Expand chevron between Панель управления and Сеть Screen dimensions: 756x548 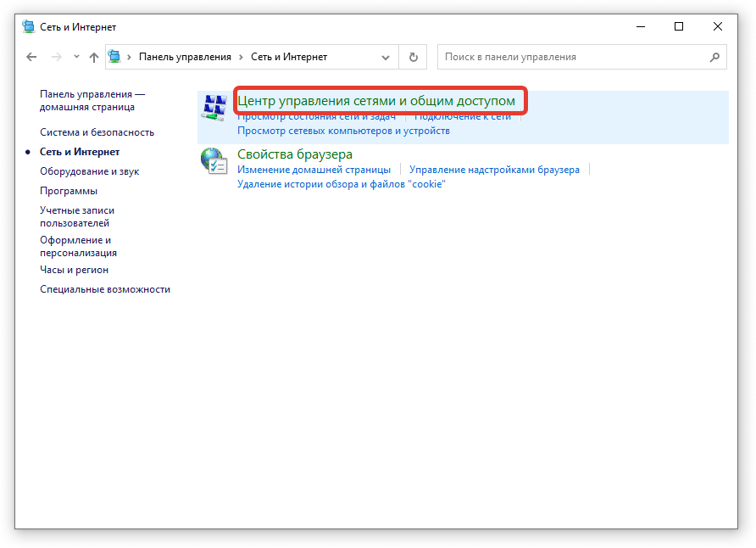(241, 57)
